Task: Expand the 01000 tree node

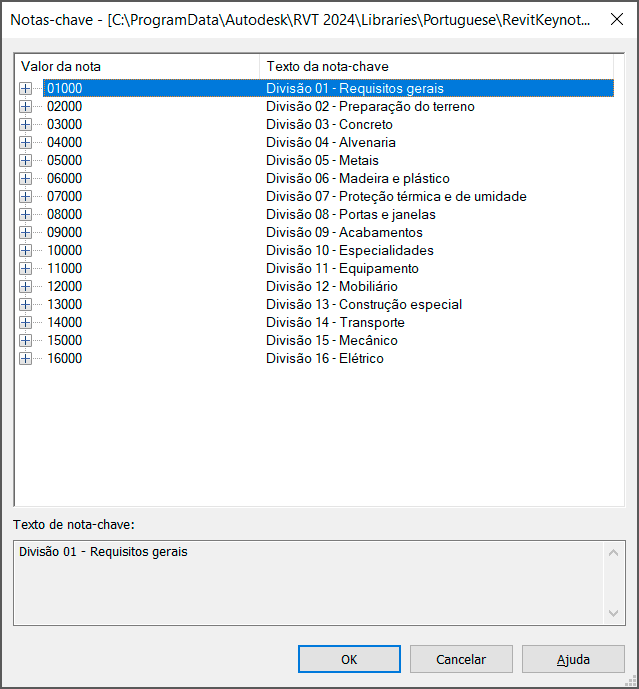Action: (25, 89)
